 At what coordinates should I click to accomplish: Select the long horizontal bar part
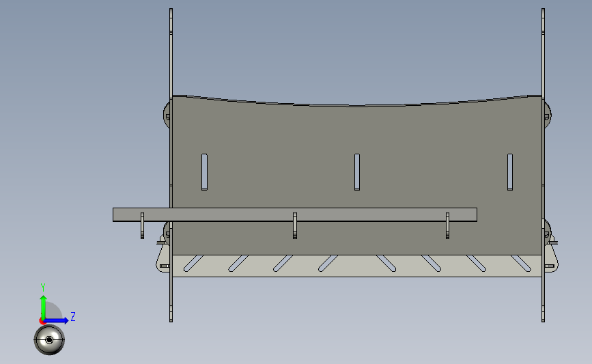[x=295, y=214]
